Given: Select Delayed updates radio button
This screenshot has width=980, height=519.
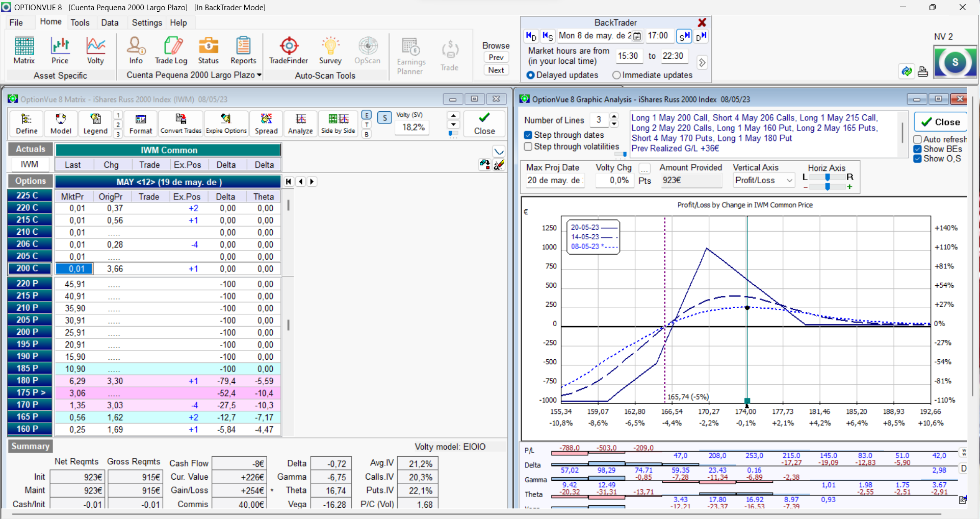Looking at the screenshot, I should (531, 75).
